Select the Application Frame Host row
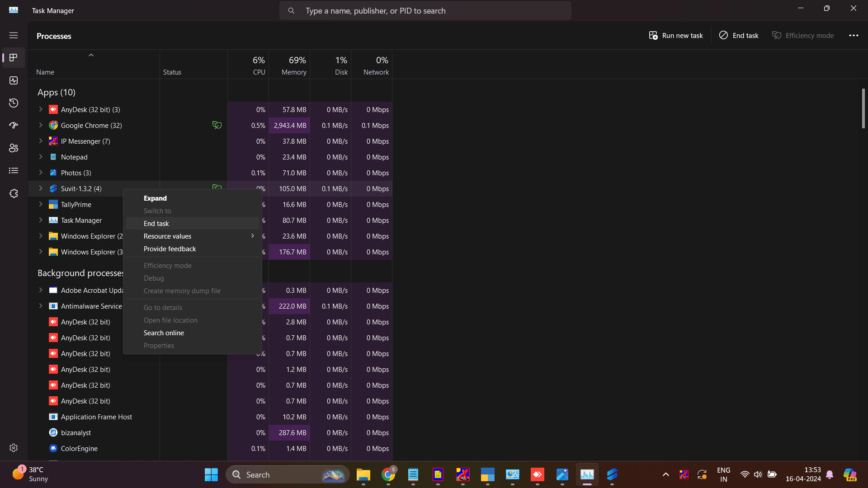 pos(210,417)
